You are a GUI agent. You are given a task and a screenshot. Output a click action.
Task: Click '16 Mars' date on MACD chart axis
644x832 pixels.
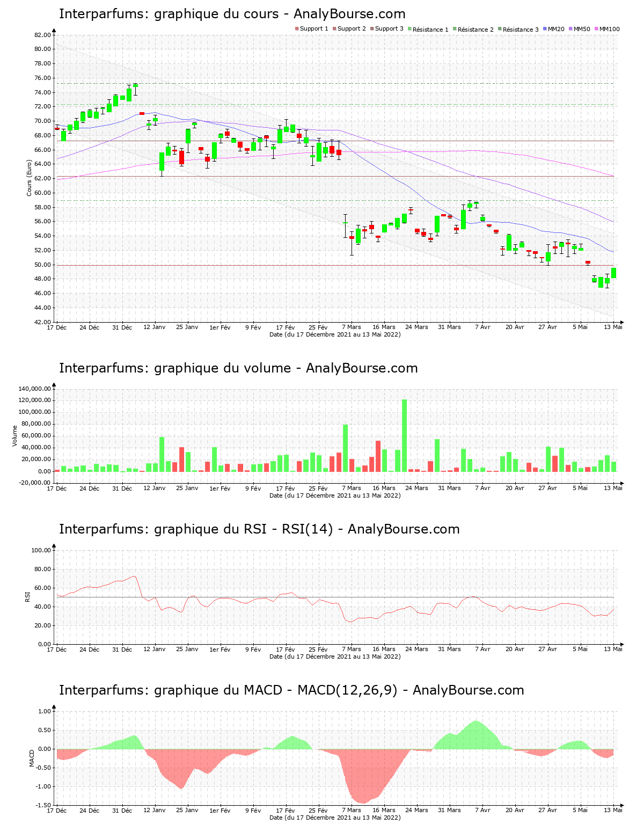(x=384, y=811)
